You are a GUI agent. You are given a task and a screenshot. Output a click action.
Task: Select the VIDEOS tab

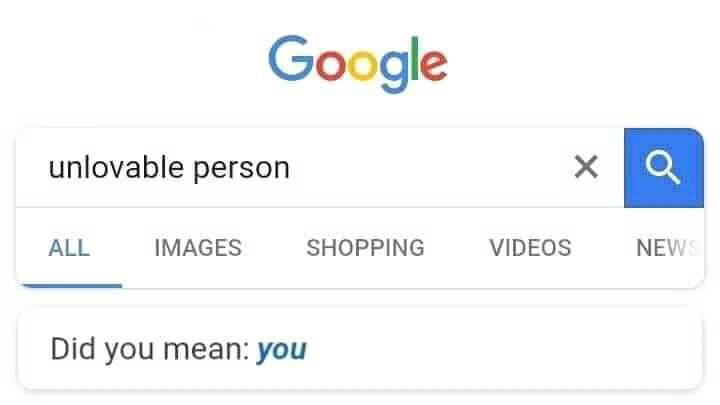[x=530, y=248]
